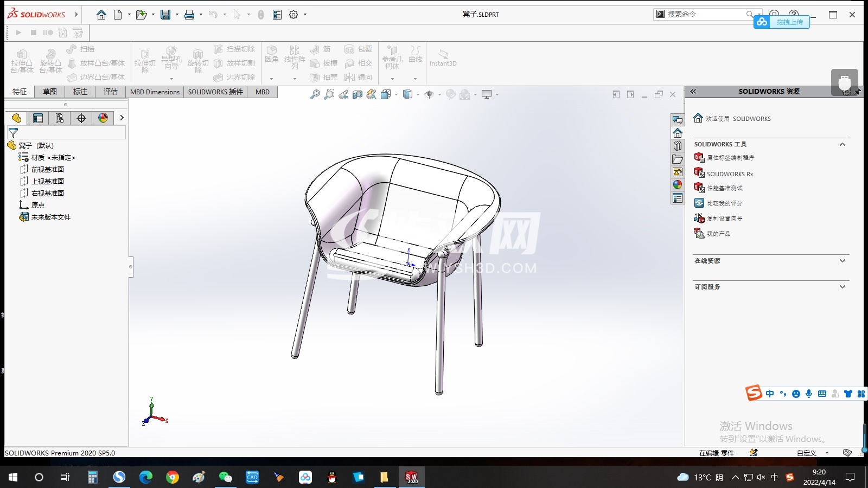Toggle the Hide/Show Items eye icon
The image size is (868, 488).
(x=429, y=95)
